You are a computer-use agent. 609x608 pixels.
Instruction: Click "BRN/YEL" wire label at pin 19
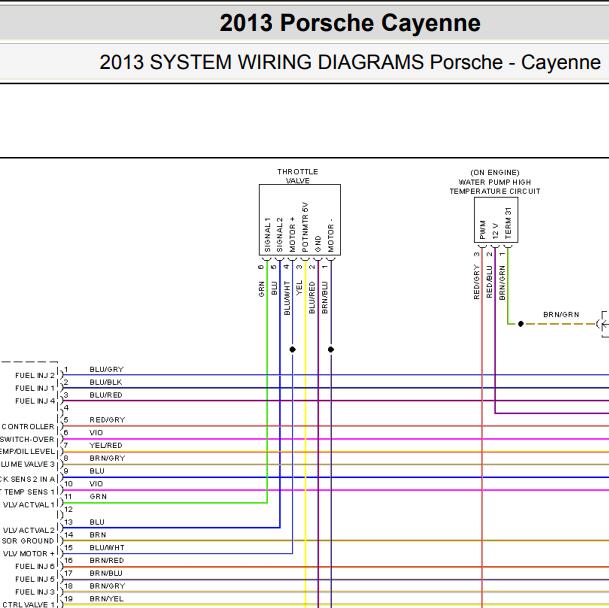click(x=106, y=599)
